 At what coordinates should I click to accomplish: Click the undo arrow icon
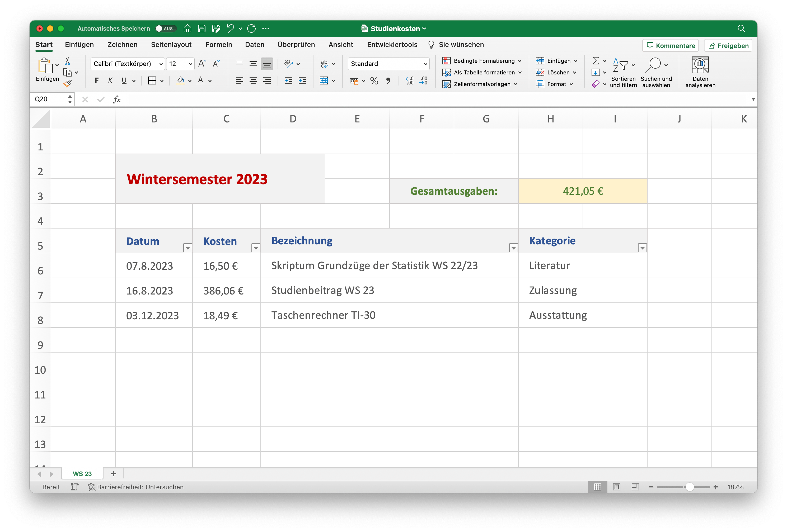230,28
